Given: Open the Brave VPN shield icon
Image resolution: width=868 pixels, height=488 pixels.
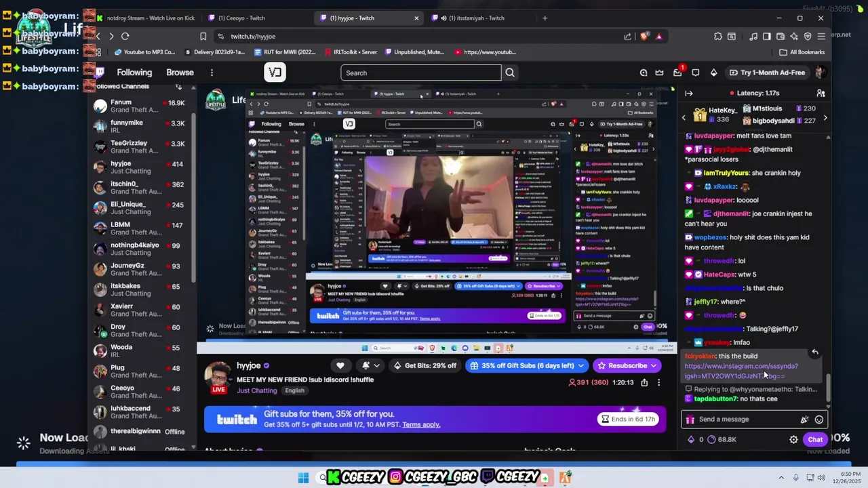Looking at the screenshot, I should pos(808,36).
